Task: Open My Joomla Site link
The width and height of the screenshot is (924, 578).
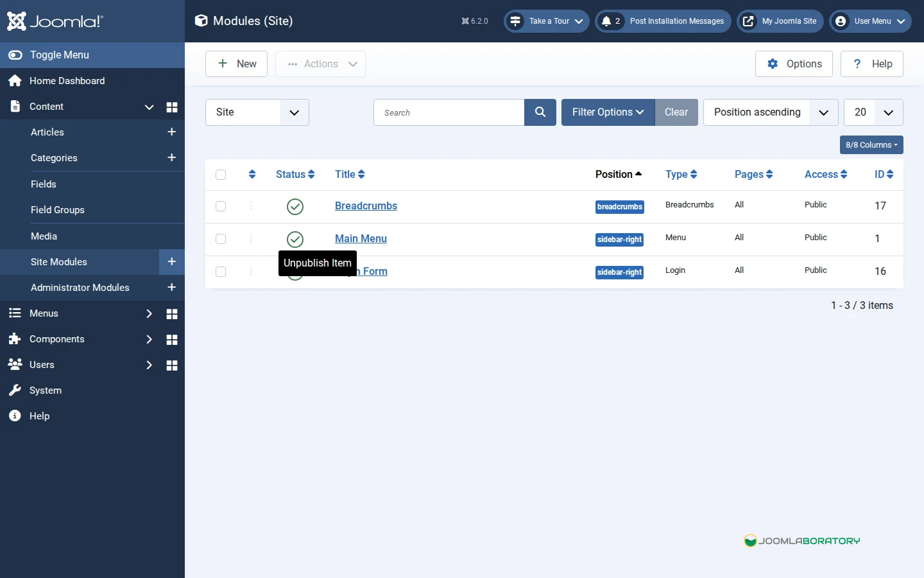Action: click(780, 21)
